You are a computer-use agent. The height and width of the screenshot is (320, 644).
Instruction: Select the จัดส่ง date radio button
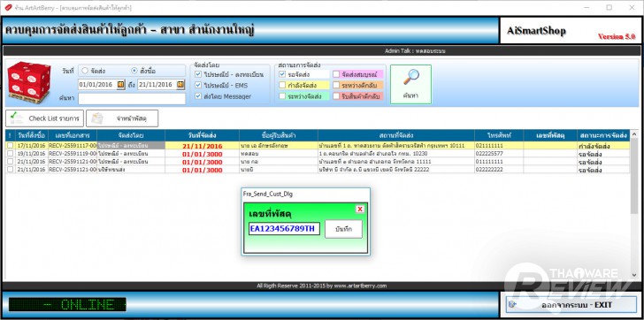[85, 71]
